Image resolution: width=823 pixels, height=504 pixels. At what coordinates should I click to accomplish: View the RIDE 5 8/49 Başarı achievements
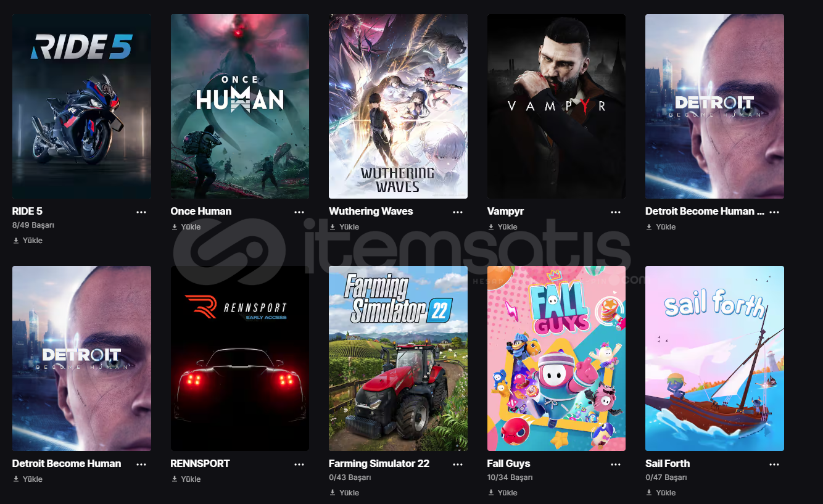tap(33, 225)
